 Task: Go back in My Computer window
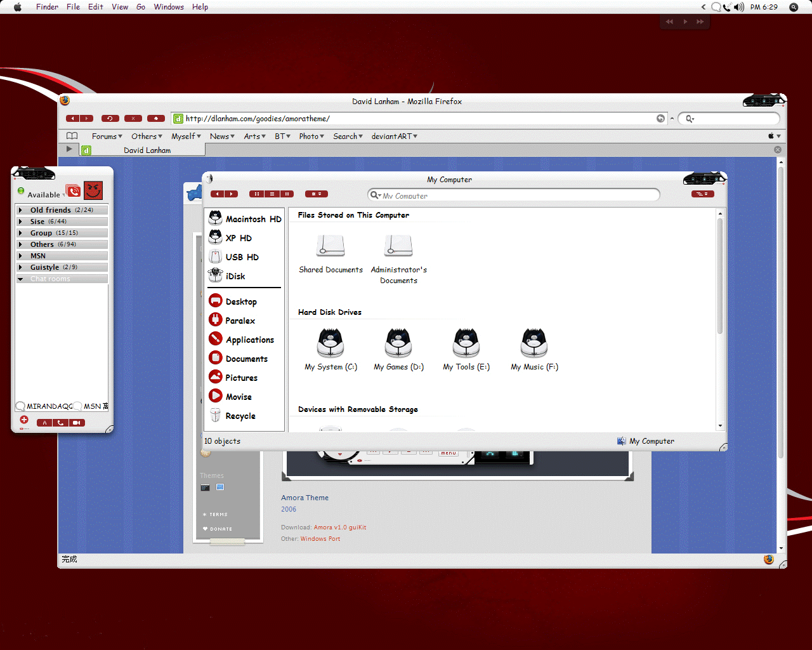[x=218, y=194]
